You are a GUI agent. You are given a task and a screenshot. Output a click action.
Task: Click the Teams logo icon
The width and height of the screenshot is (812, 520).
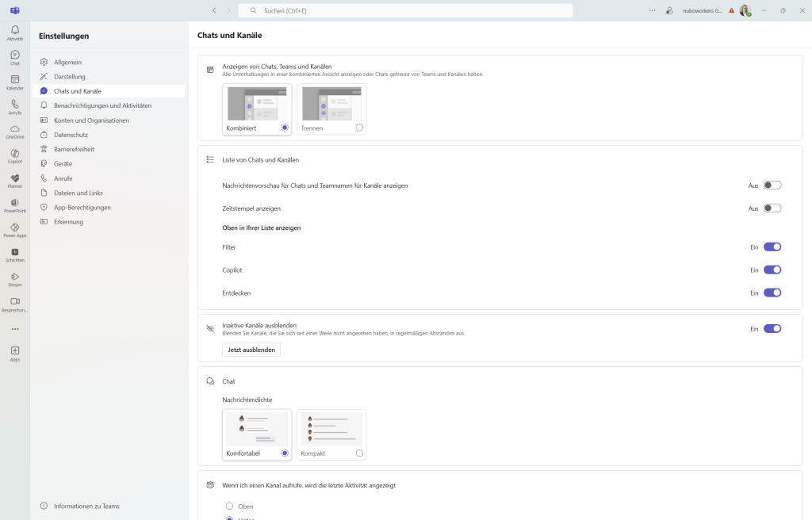point(15,10)
